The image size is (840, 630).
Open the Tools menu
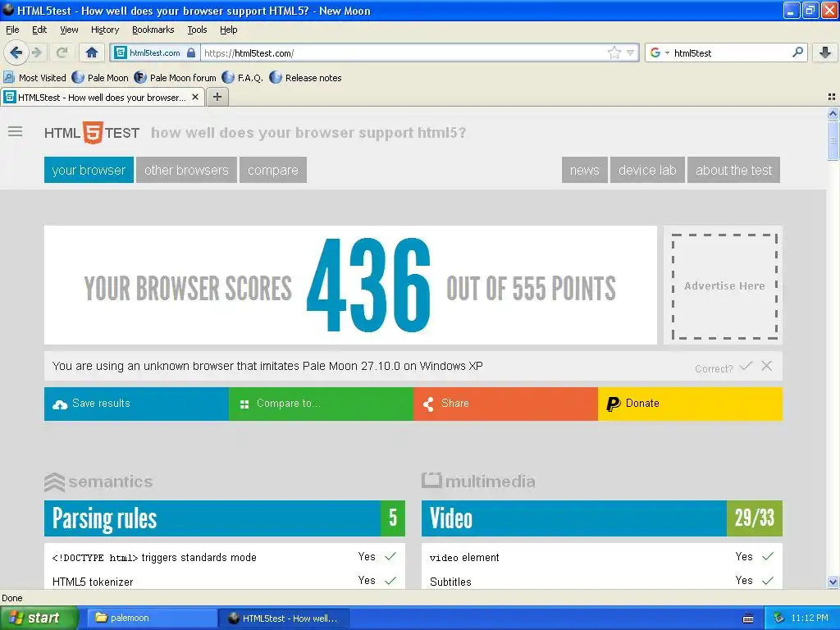pos(197,30)
